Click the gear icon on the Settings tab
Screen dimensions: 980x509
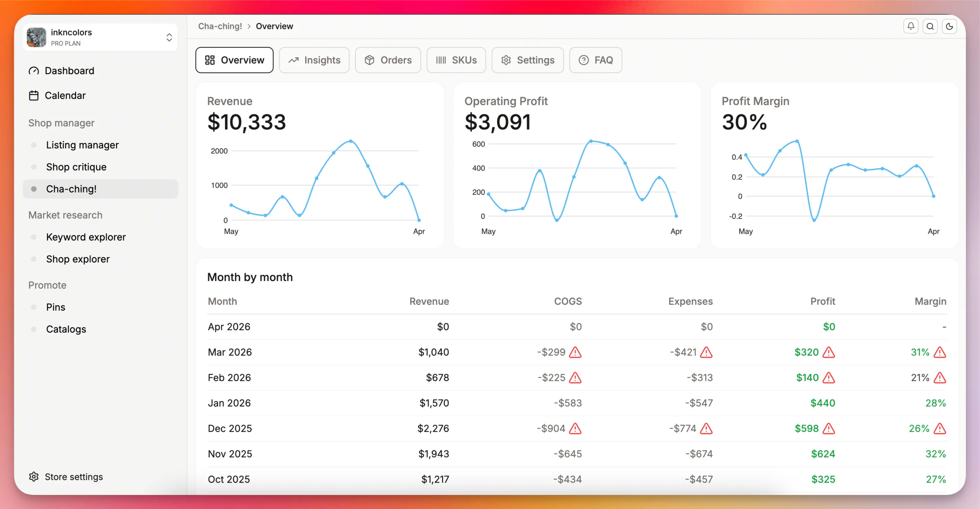506,60
